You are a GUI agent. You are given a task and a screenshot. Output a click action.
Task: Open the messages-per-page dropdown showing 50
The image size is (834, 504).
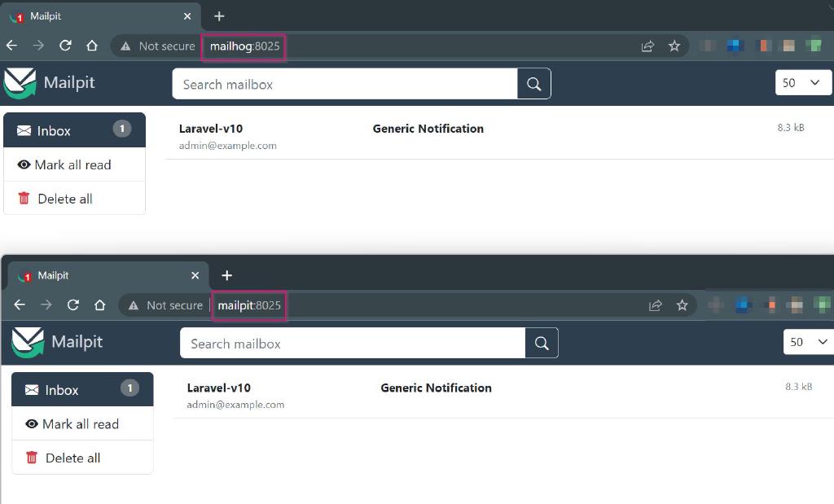tap(804, 82)
